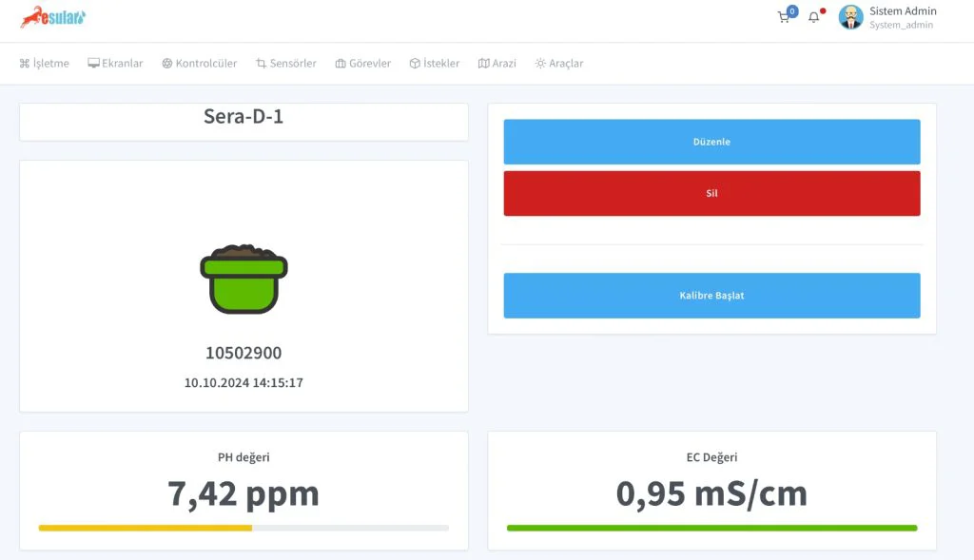Click the Ekranlar monitor icon

pos(93,64)
